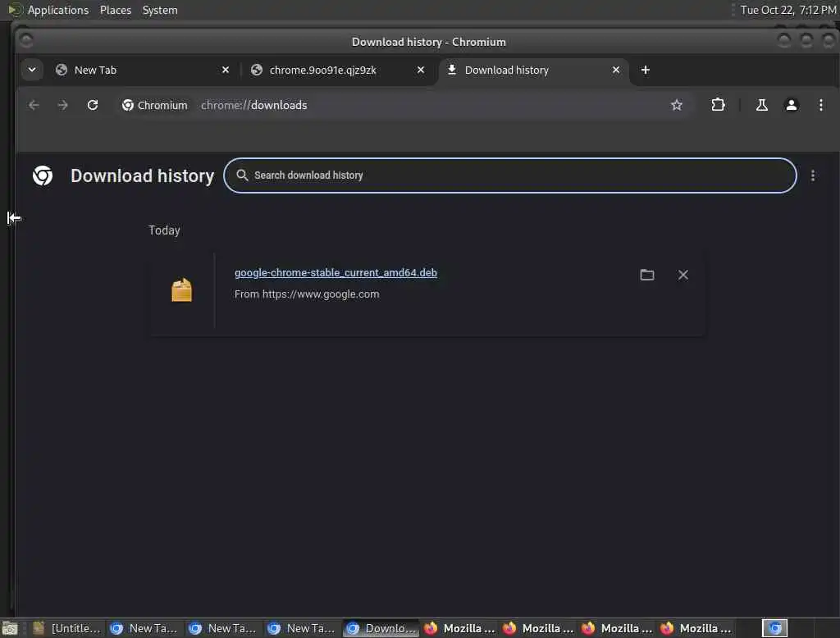
Task: Open Chrome Labs flask icon
Action: [761, 105]
